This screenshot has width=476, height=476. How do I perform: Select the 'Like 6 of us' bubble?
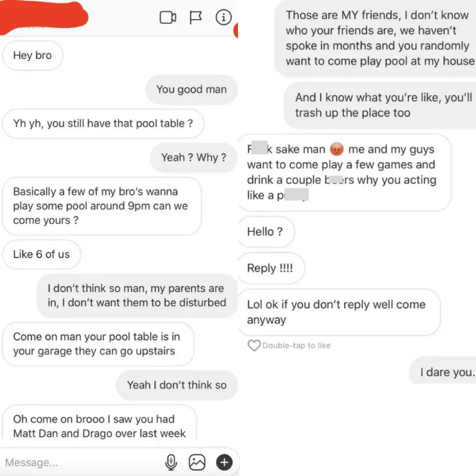pyautogui.click(x=41, y=255)
